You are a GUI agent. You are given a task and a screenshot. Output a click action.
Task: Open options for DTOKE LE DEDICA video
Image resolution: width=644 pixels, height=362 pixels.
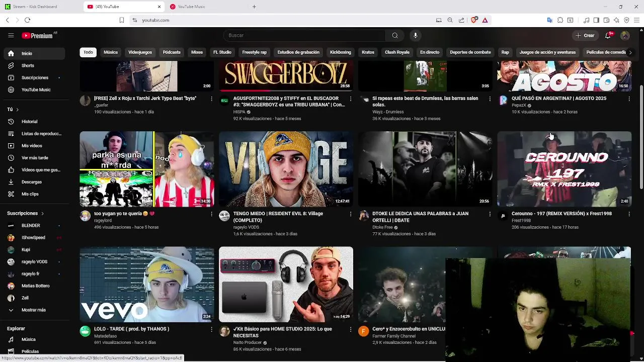click(490, 214)
